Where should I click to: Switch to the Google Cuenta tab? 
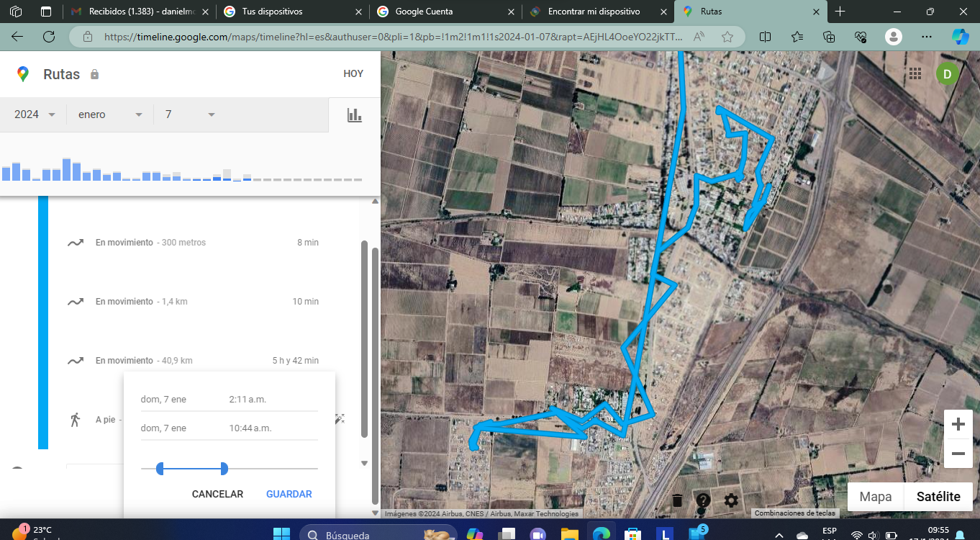click(445, 12)
